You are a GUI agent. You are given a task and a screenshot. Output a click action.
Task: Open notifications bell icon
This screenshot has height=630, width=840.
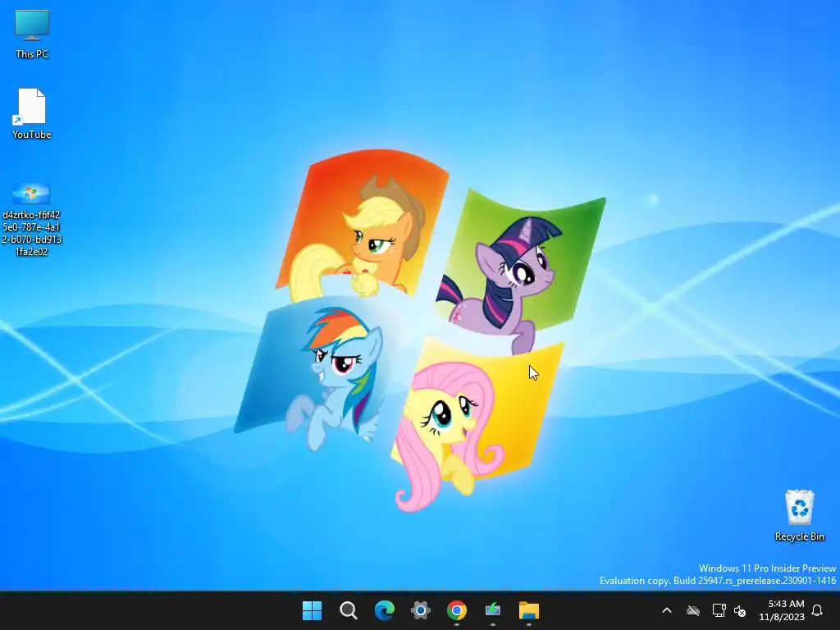[817, 610]
